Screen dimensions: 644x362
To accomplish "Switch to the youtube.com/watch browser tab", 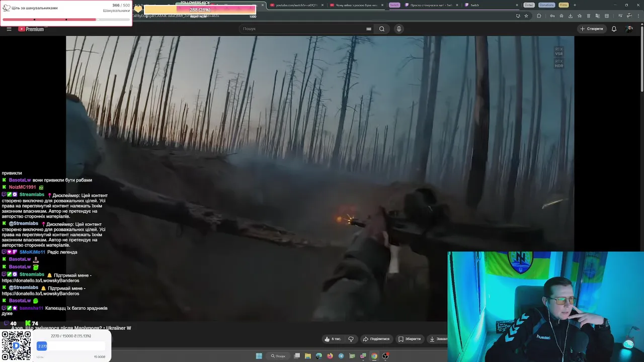I will tap(297, 5).
